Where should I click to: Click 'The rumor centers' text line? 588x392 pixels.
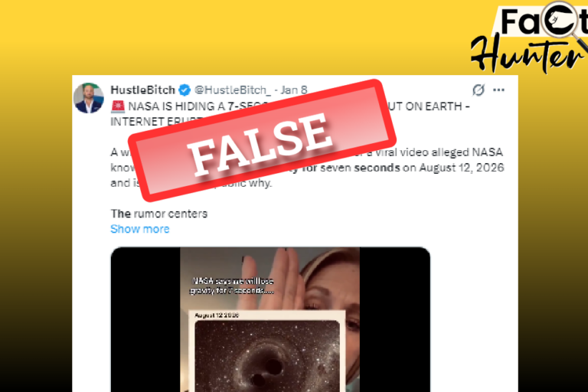tap(159, 214)
